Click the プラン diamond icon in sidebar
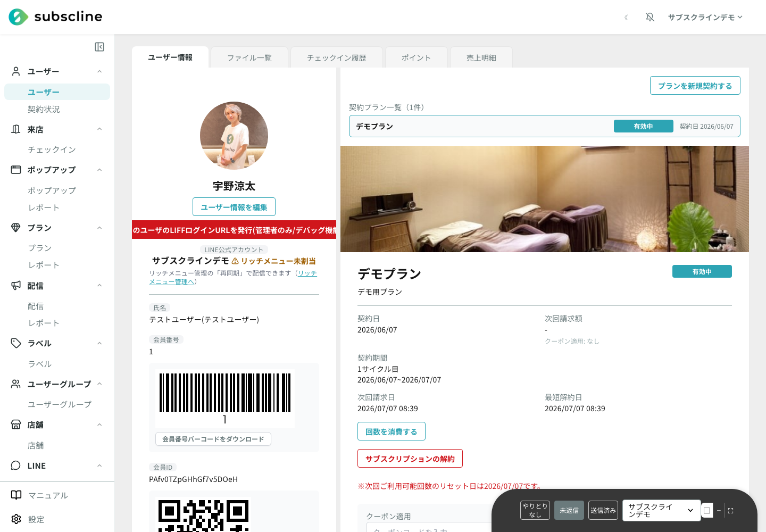The height and width of the screenshot is (532, 766). point(16,228)
